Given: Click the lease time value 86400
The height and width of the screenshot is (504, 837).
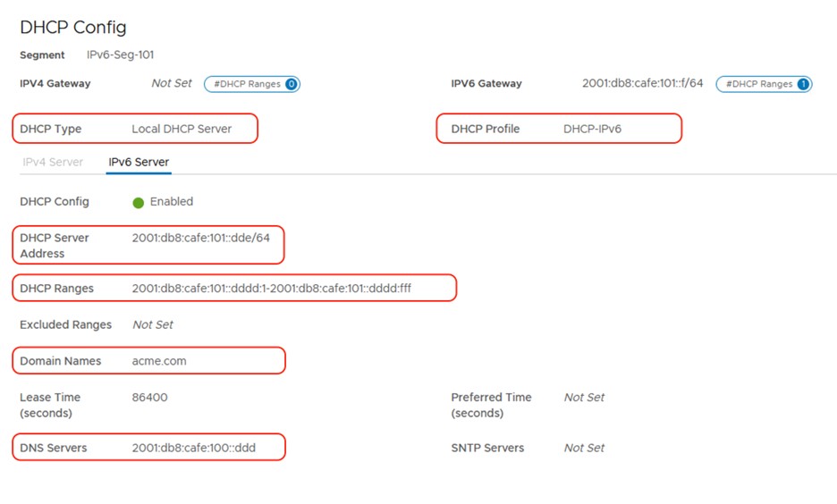Looking at the screenshot, I should pos(150,398).
